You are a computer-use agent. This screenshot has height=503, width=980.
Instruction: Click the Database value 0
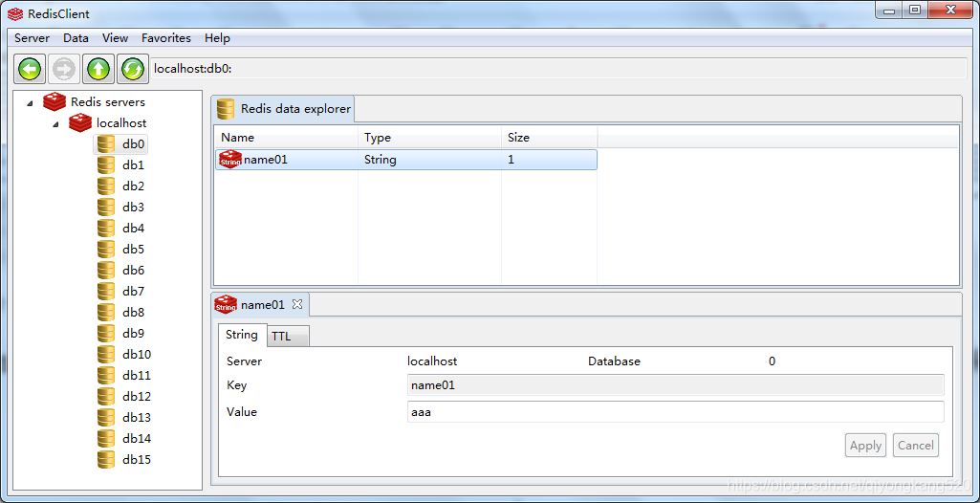(772, 361)
